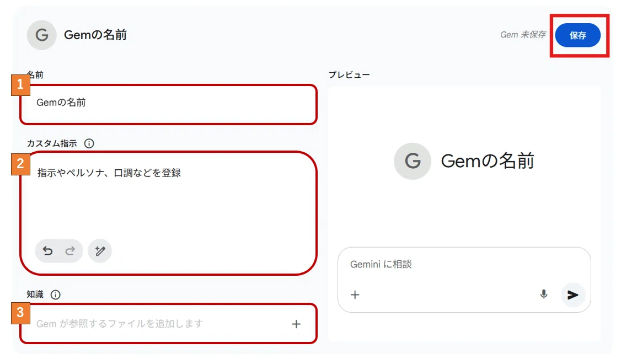
Task: Click the Gem 未保存 status text
Action: pos(523,35)
